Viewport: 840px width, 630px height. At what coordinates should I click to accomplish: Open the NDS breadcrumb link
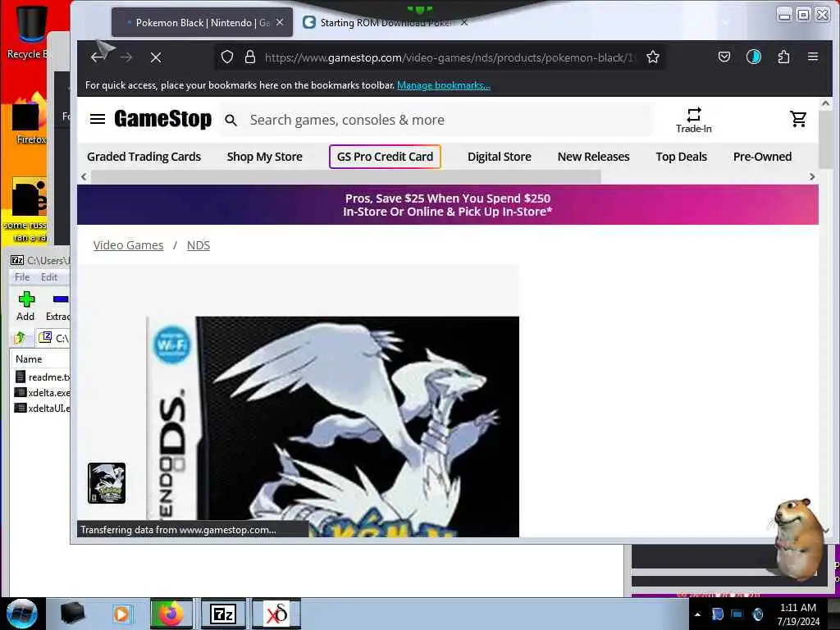(199, 245)
